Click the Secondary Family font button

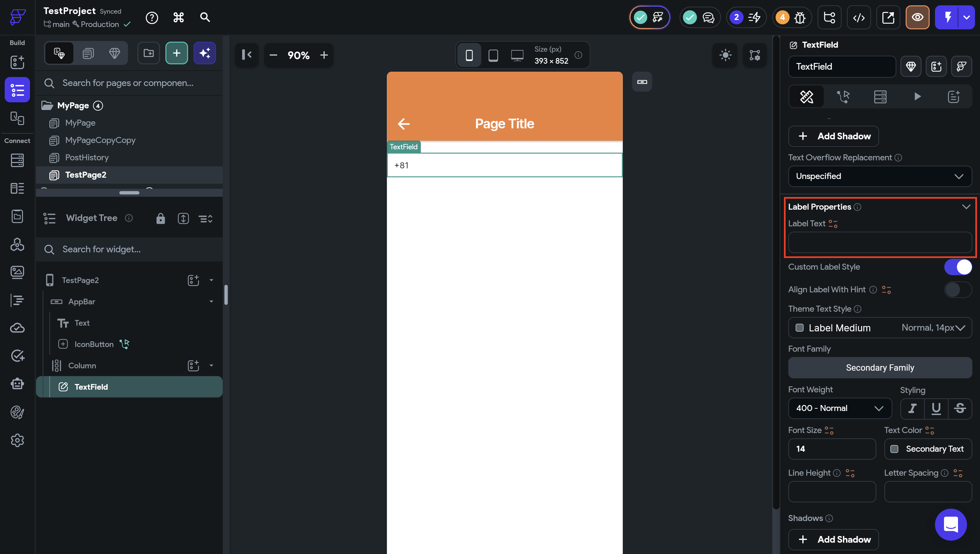click(x=880, y=368)
